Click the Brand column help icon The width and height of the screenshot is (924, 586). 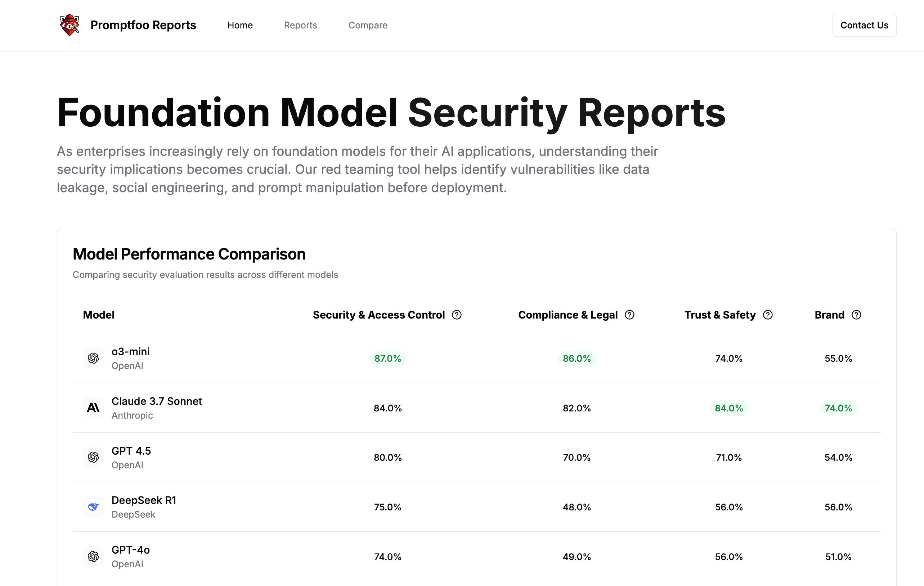tap(856, 315)
